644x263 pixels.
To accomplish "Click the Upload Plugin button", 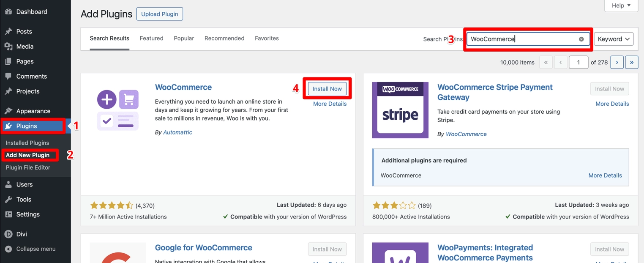I will click(x=159, y=14).
